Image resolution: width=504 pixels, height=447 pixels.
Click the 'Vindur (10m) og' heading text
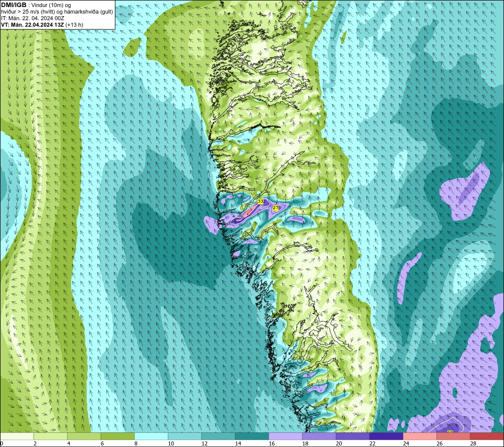tap(51, 6)
